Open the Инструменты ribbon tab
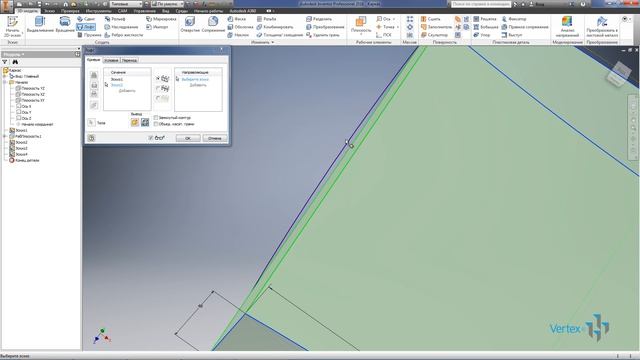Viewport: 640px width, 360px height. [98, 11]
